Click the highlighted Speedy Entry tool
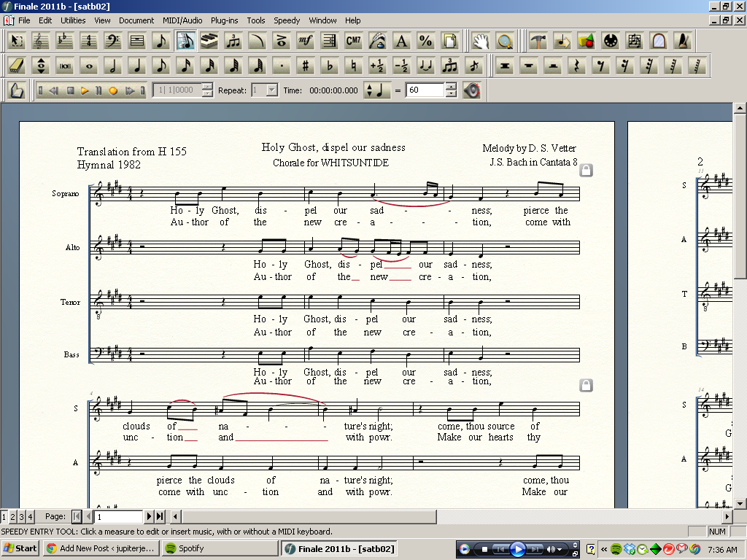Viewport: 747px width, 560px height. point(185,41)
